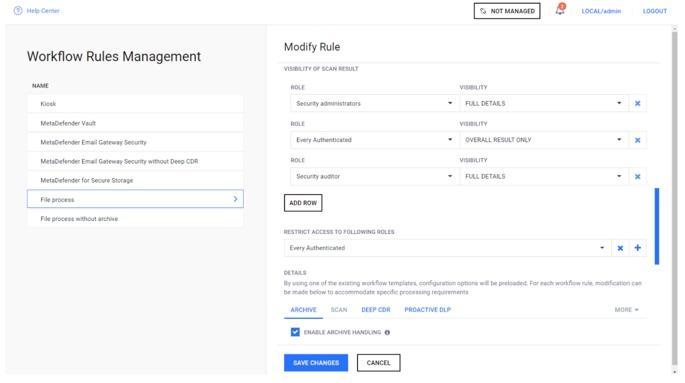This screenshot has width=685, height=383.
Task: Select the Kiosk workflow rule
Action: (x=135, y=104)
